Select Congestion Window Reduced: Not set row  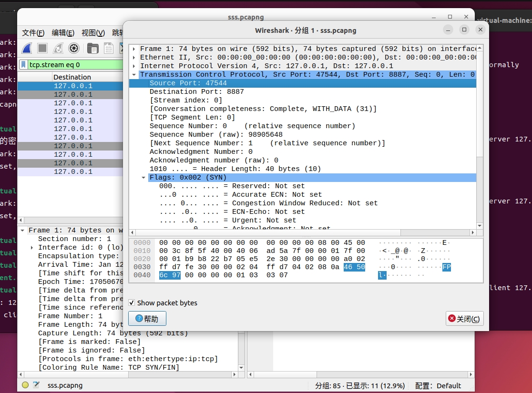click(303, 203)
